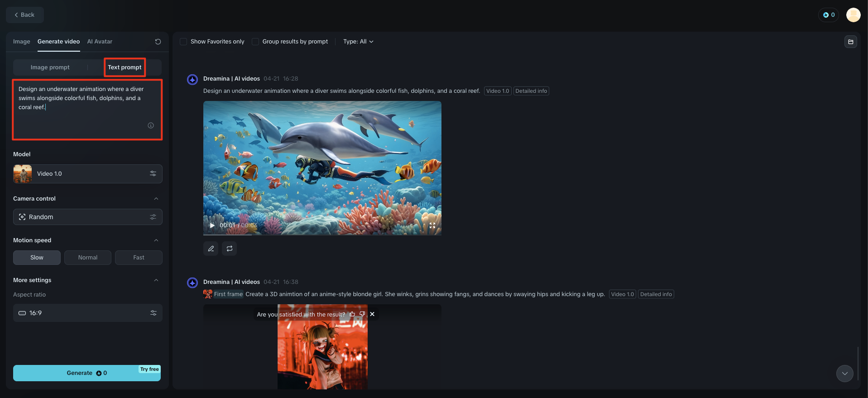
Task: Collapse the Motion speed section
Action: point(156,240)
